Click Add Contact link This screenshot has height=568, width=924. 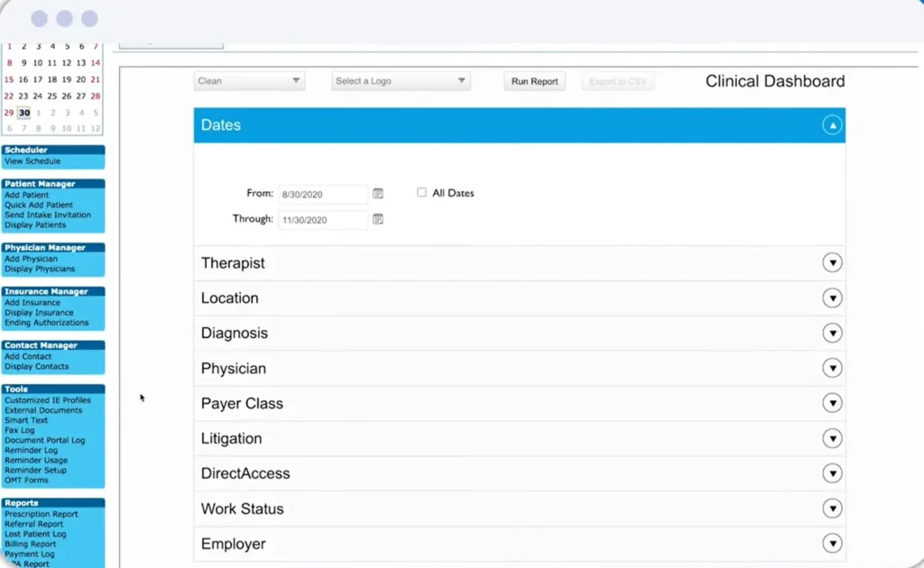pos(28,356)
